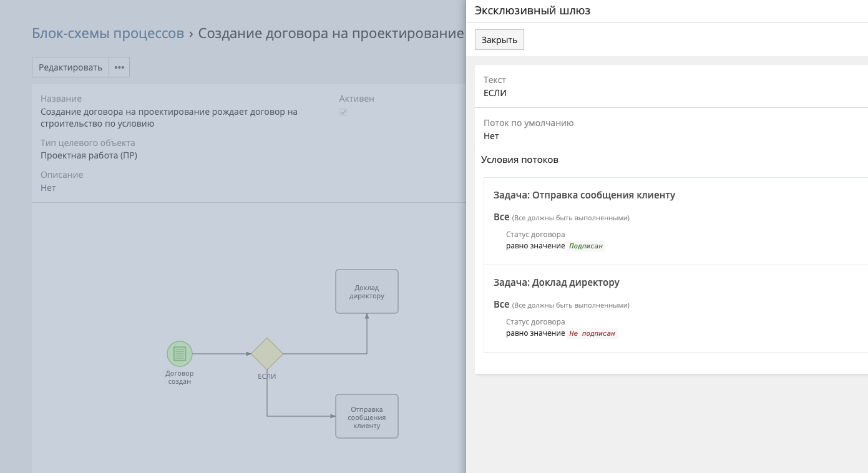
Task: Open the three-dots more actions menu
Action: click(119, 67)
